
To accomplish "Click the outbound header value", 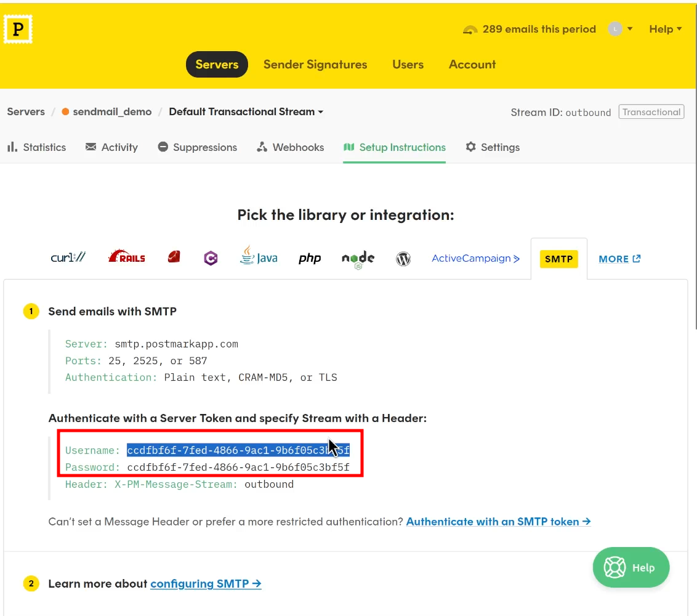I will tap(269, 484).
